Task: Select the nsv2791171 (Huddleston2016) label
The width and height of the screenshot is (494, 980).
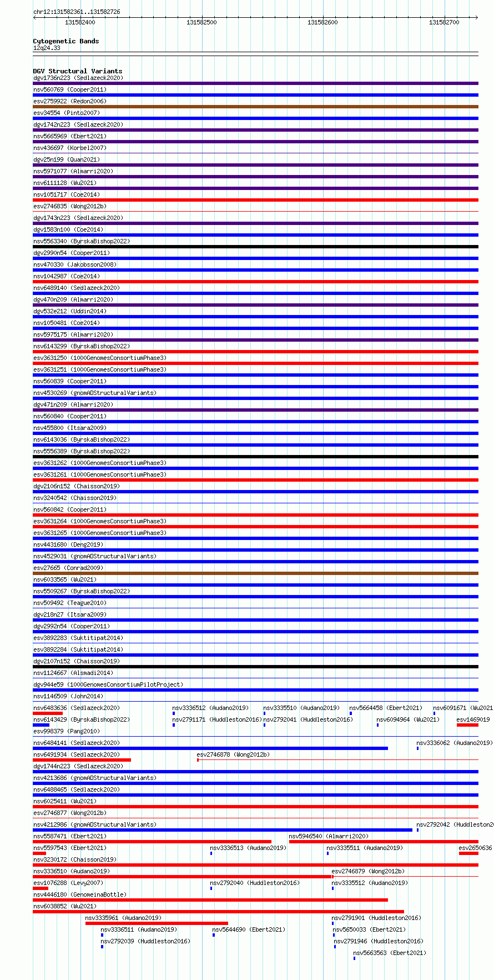Action: click(x=217, y=719)
